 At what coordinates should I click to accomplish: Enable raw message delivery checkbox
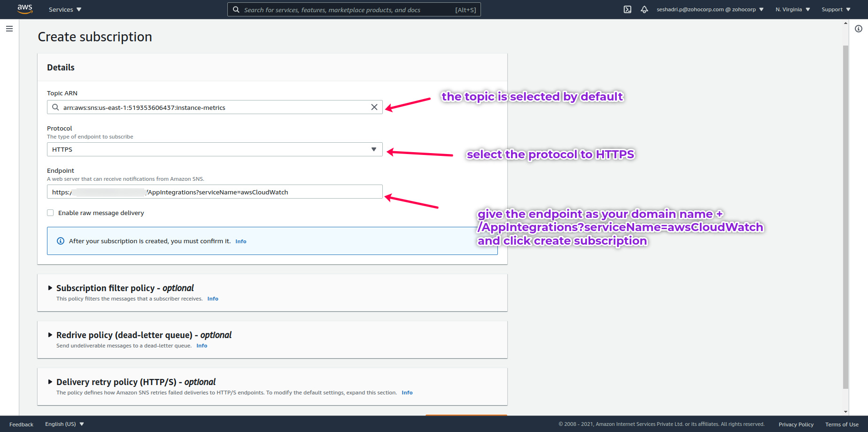[x=50, y=213]
